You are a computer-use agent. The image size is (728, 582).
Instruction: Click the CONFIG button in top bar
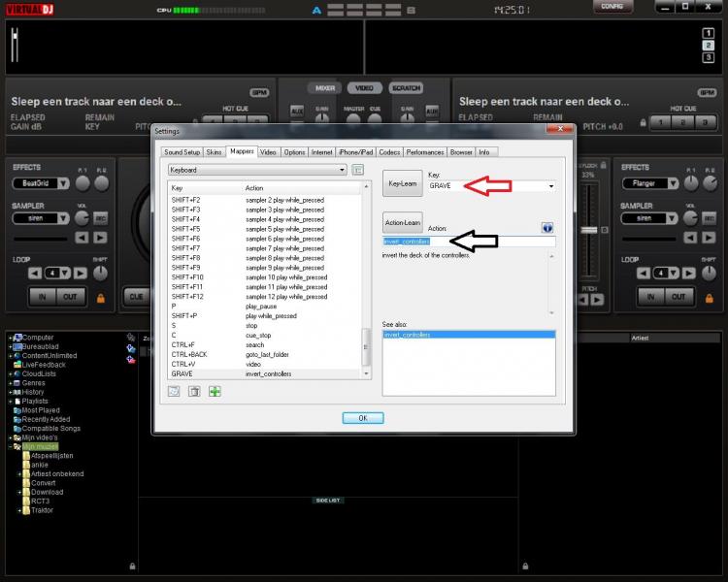[x=612, y=6]
